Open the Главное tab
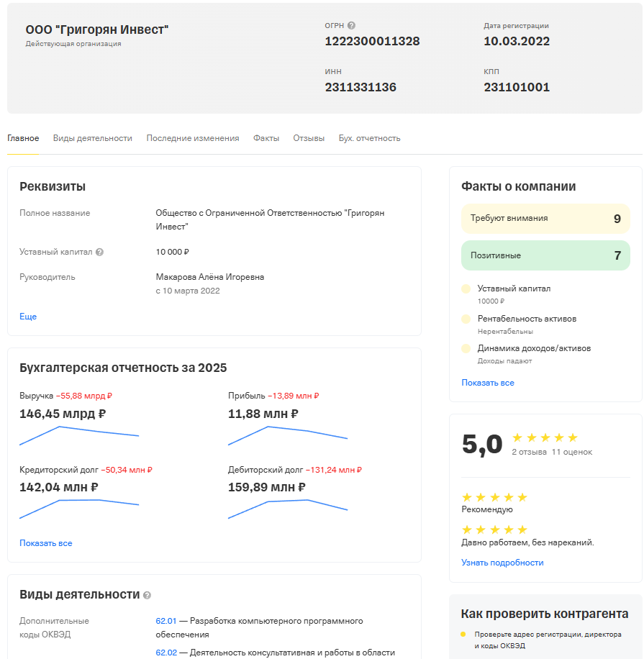The width and height of the screenshot is (644, 659). tap(23, 138)
